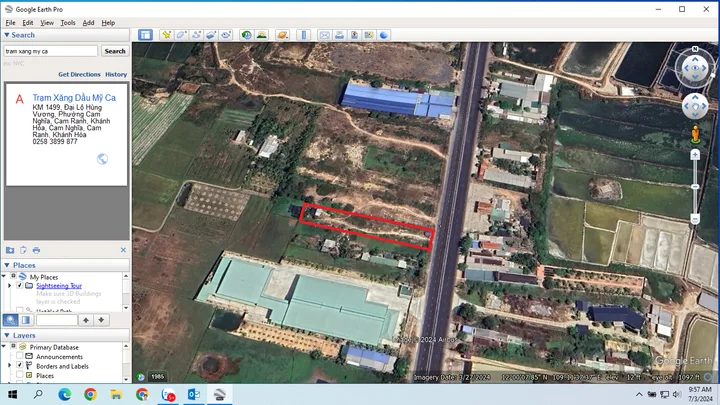Show historical imagery clock tool
This screenshot has width=720, height=405.
[247, 35]
